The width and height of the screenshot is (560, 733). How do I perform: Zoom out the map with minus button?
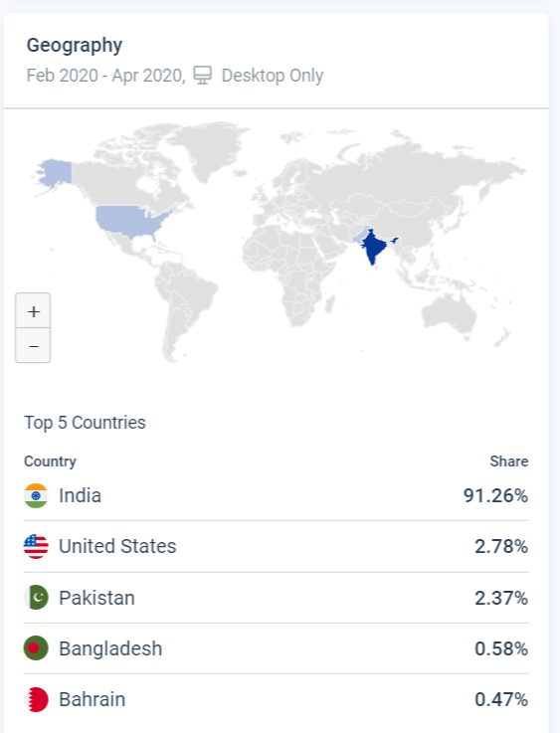coord(33,345)
